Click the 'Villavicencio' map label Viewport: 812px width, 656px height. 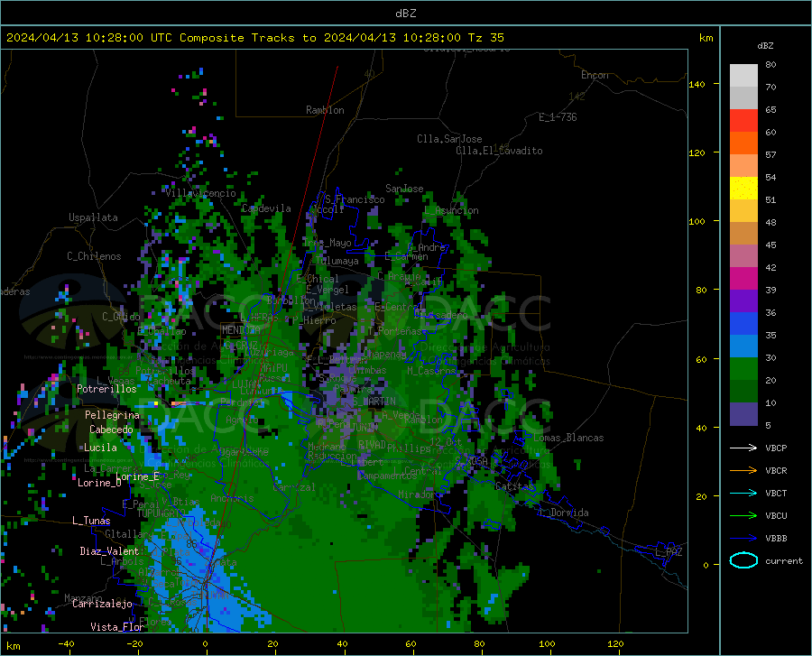[x=201, y=193]
